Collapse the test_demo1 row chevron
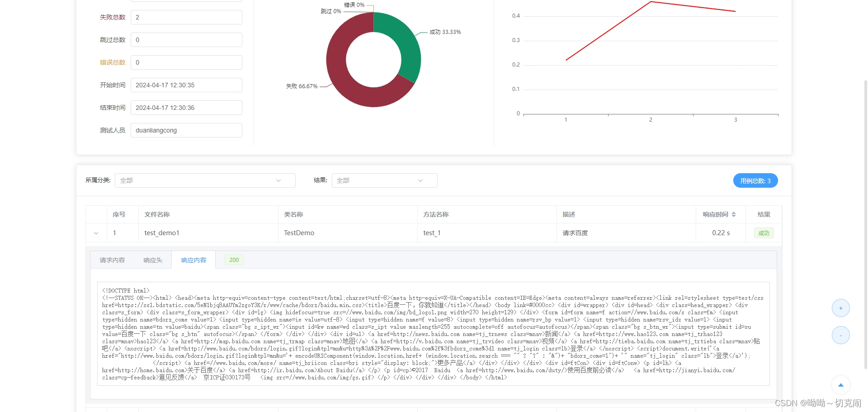The image size is (868, 412). (96, 233)
